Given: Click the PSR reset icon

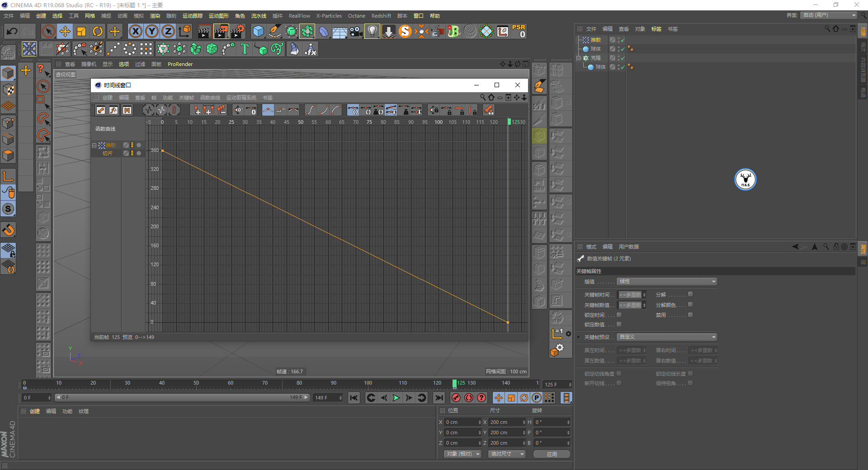Looking at the screenshot, I should 519,31.
